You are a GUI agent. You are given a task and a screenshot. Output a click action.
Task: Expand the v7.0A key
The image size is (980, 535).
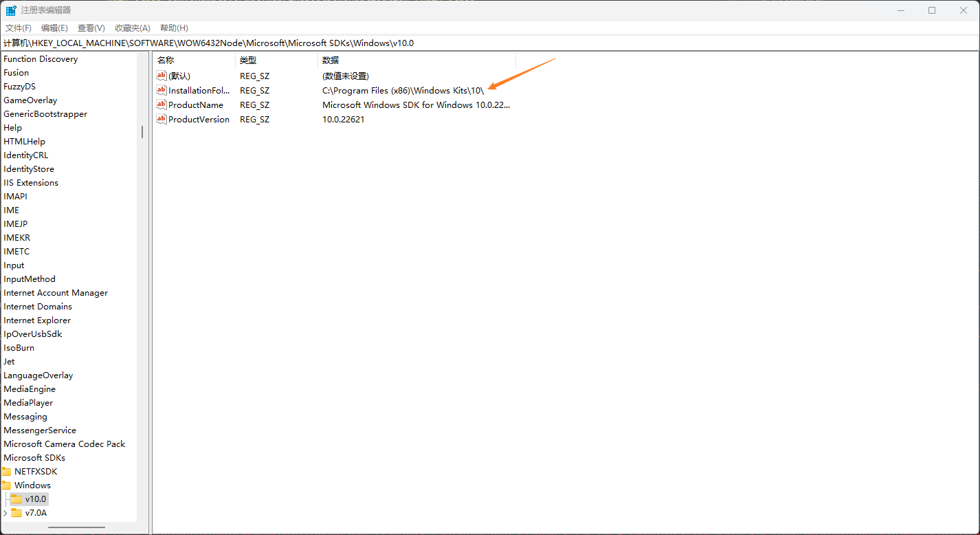[x=5, y=513]
